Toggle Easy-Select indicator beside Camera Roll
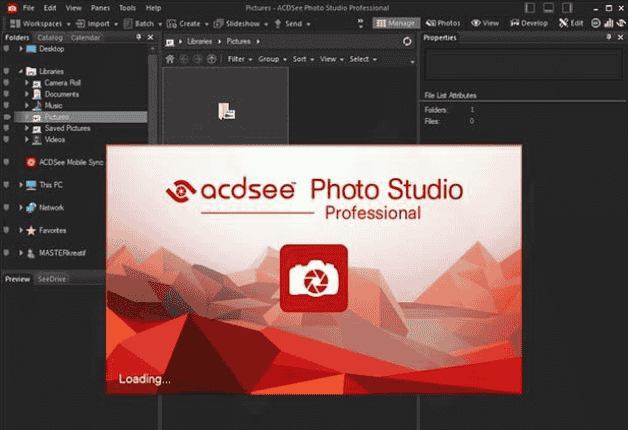The width and height of the screenshot is (628, 430). coord(6,83)
